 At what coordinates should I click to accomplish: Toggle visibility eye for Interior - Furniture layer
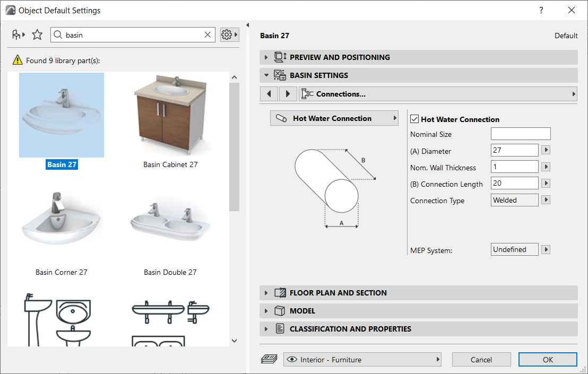pos(292,359)
